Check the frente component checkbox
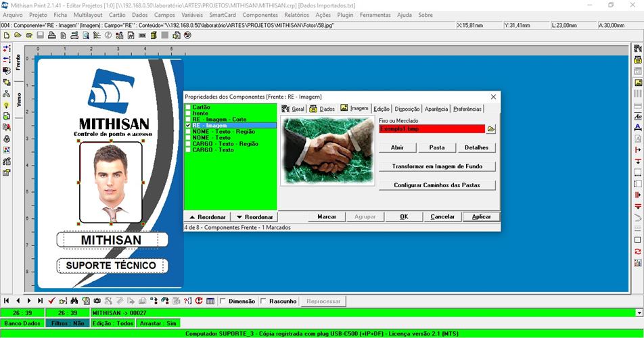Image resolution: width=644 pixels, height=338 pixels. [x=188, y=113]
